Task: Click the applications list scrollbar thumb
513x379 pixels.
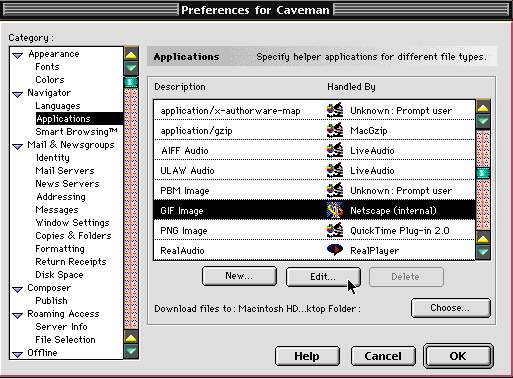Action: (483, 173)
